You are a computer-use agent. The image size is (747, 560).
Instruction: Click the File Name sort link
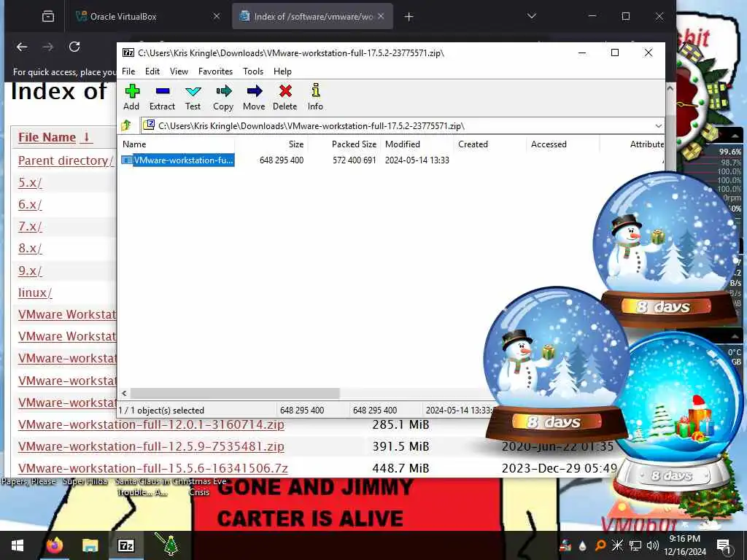(x=47, y=137)
